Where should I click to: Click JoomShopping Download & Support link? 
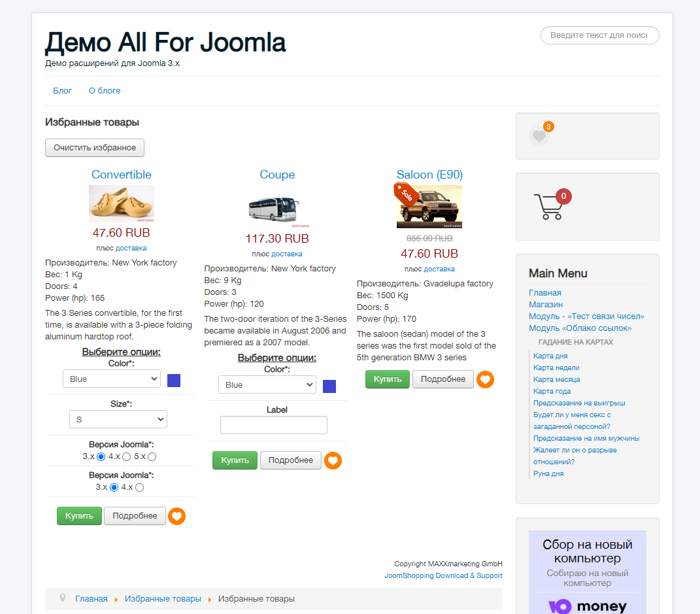point(443,575)
